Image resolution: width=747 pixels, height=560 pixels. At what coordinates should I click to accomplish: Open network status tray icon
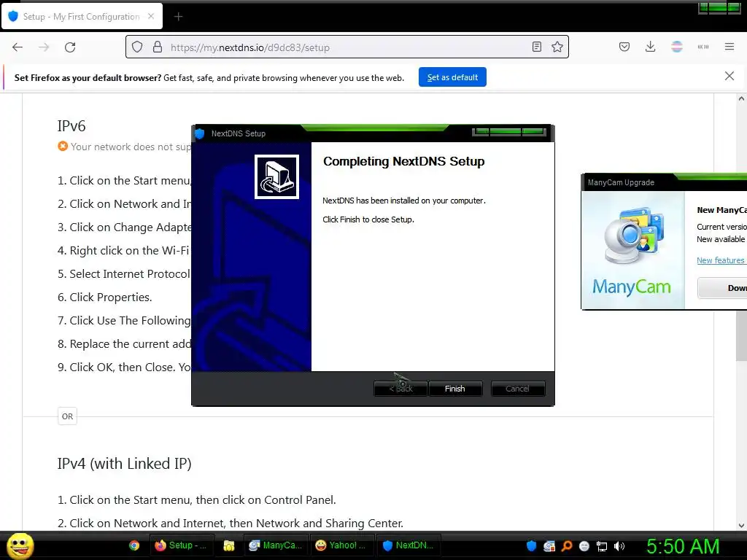602,545
